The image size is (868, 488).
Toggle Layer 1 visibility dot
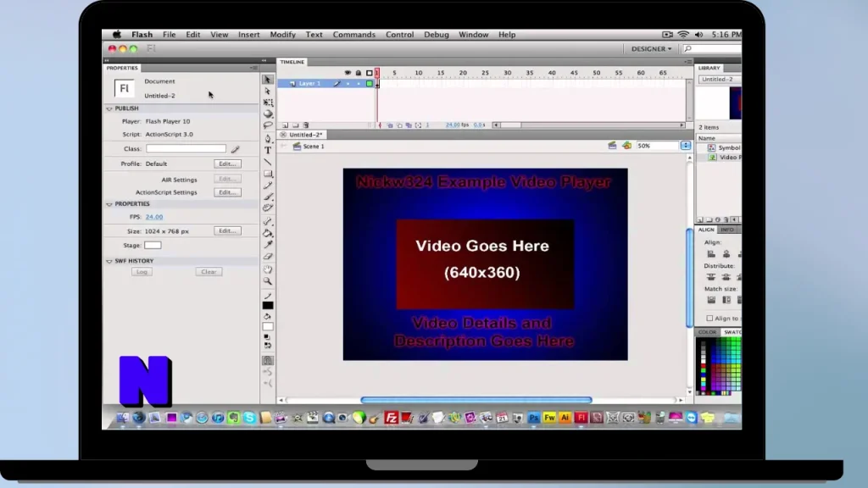(x=348, y=84)
